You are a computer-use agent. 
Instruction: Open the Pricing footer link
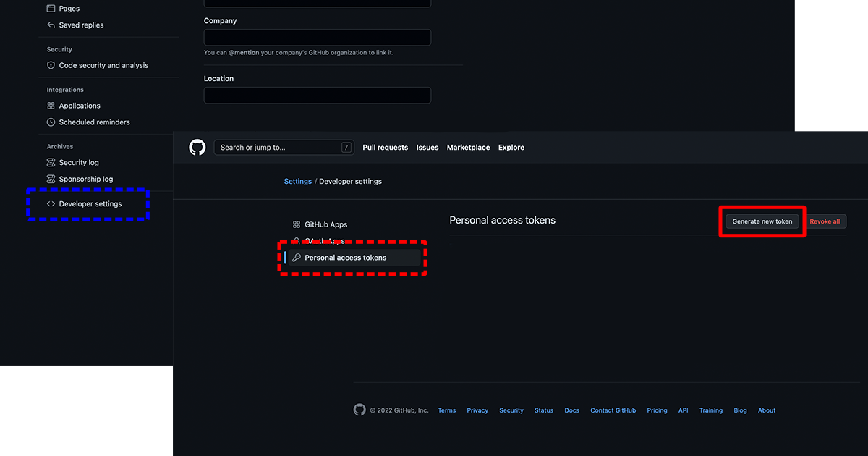(658, 410)
